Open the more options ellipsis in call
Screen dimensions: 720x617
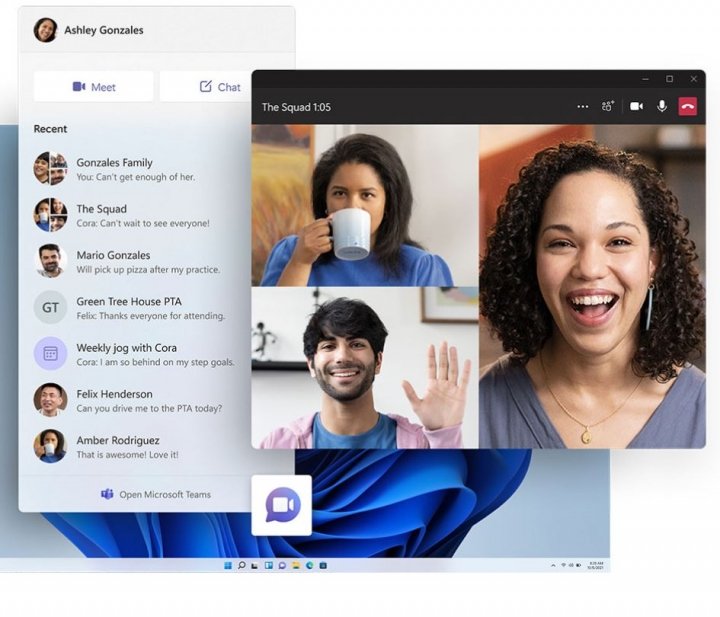583,107
